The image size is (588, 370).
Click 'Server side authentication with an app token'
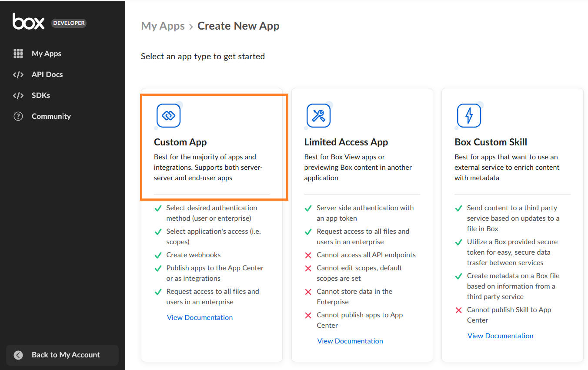point(365,213)
